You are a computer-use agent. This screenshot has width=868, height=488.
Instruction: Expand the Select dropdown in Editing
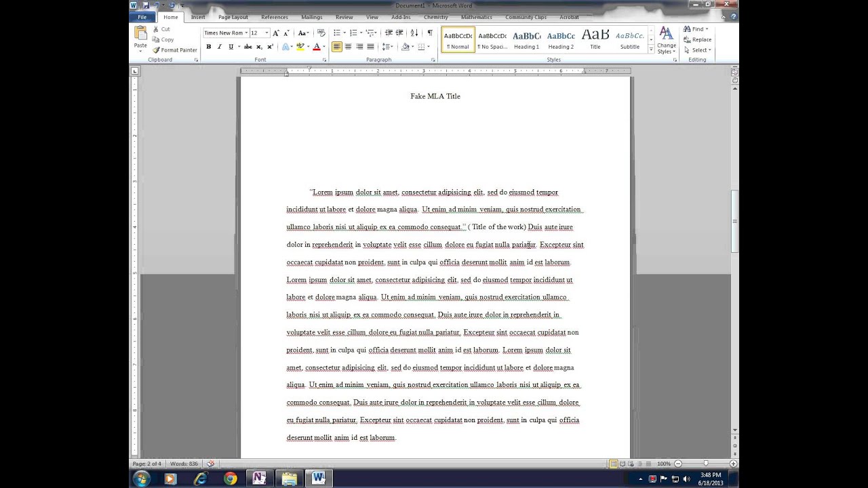(710, 50)
